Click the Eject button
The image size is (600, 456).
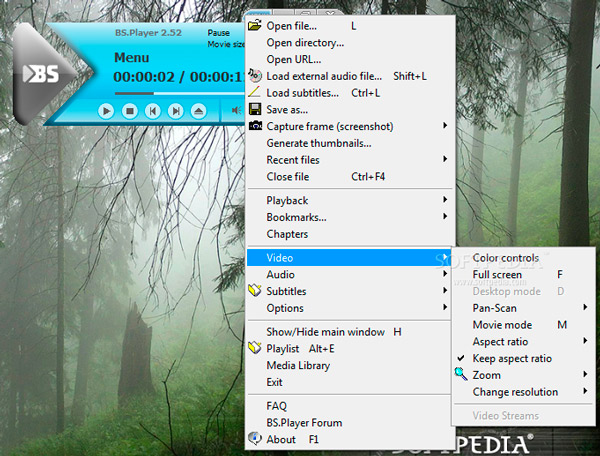pos(199,111)
